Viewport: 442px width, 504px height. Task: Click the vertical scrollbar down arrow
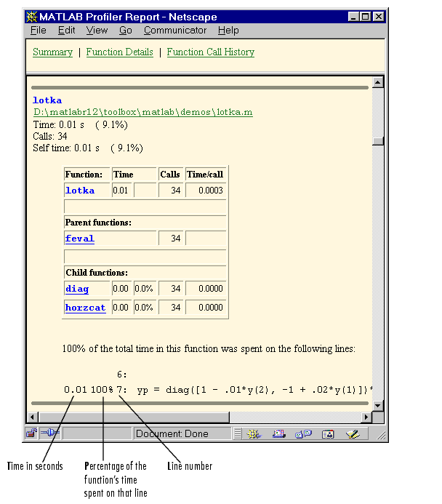coord(378,406)
